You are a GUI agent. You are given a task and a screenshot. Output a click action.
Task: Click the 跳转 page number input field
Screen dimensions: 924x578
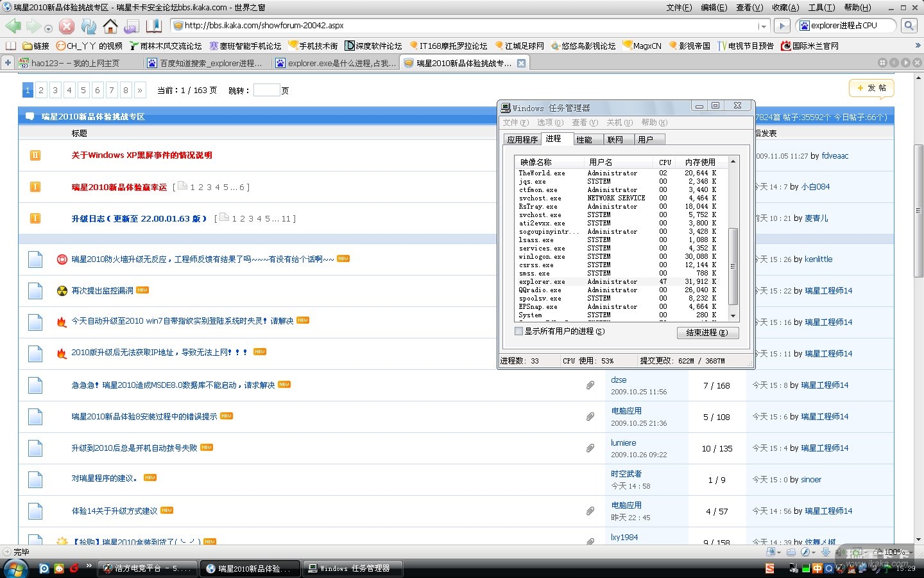pos(266,91)
